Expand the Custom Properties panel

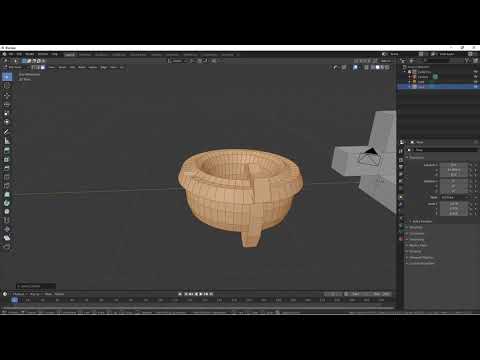pos(421,263)
